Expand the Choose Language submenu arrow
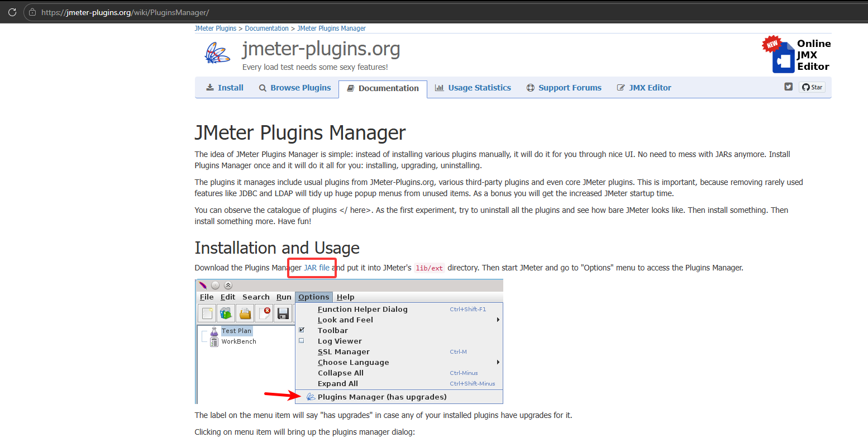Image resolution: width=868 pixels, height=442 pixels. point(498,363)
